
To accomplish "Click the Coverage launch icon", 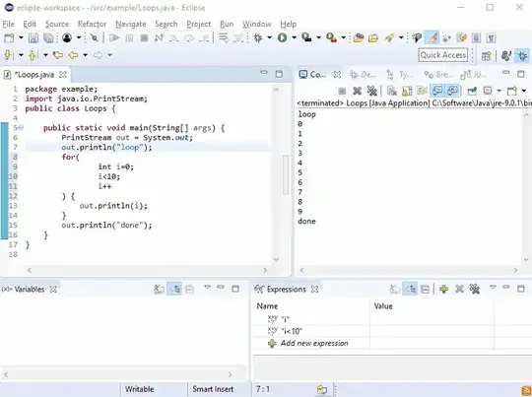I will [x=306, y=37].
